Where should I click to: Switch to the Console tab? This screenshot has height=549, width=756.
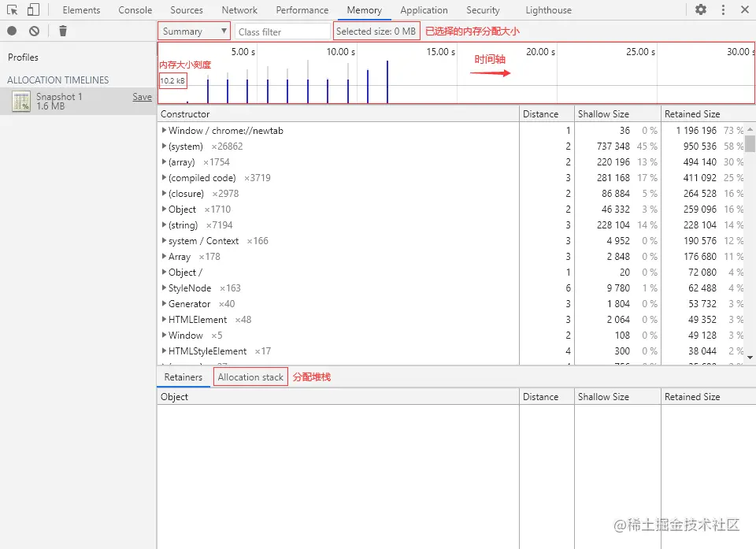click(135, 10)
